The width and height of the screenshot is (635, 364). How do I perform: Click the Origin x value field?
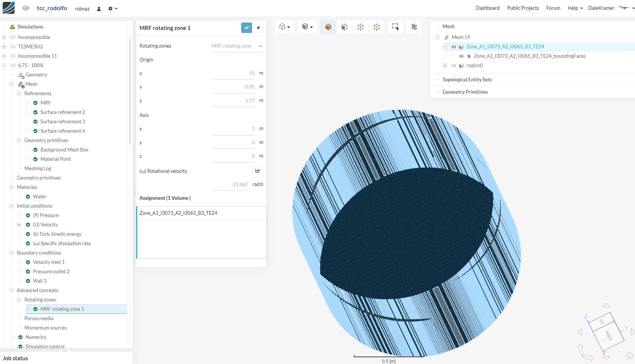click(x=233, y=73)
